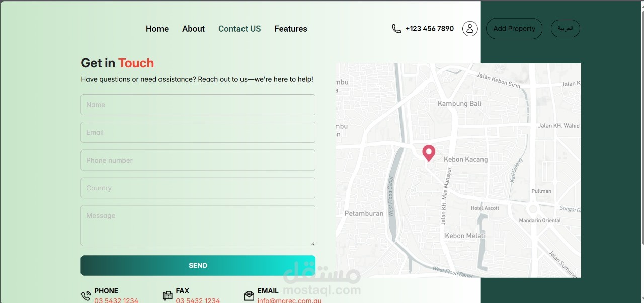Screen dimensions: 644x303
Task: Open the About menu item
Action: [193, 29]
